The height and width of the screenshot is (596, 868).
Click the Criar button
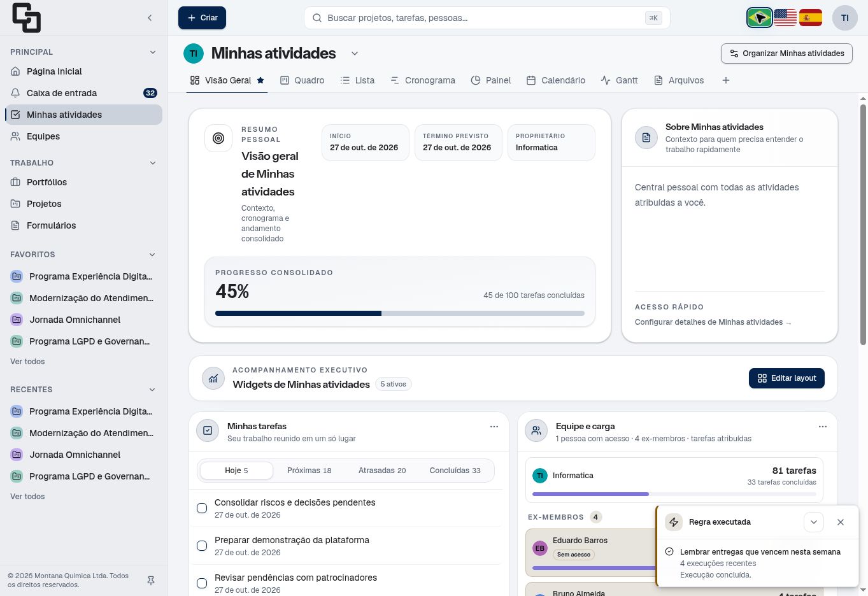[203, 18]
